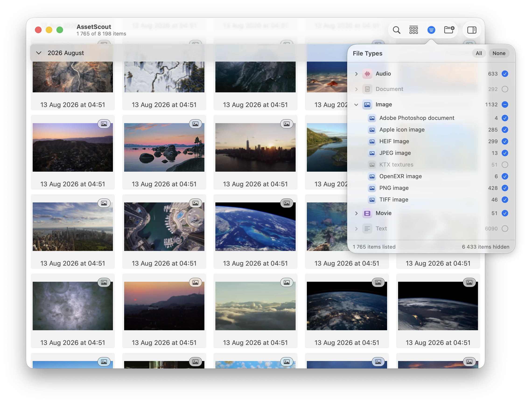Expand the Movie category chevron

356,213
